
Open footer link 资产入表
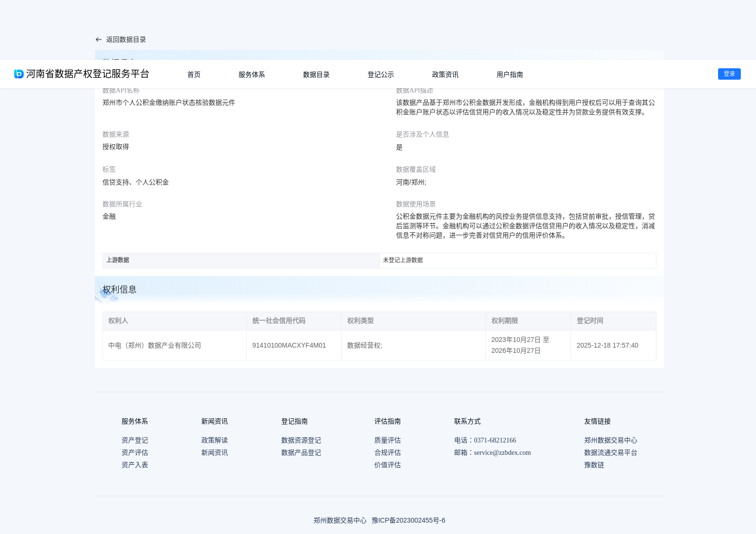[x=135, y=465]
